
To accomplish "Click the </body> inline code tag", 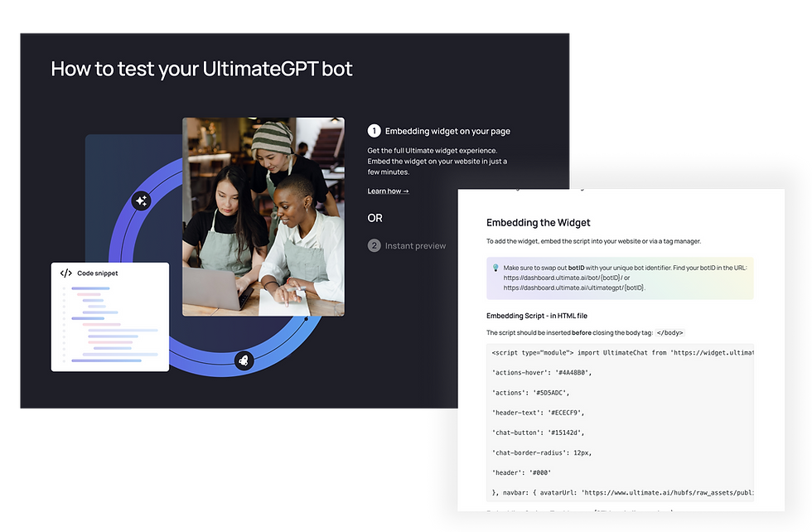I will [x=669, y=332].
